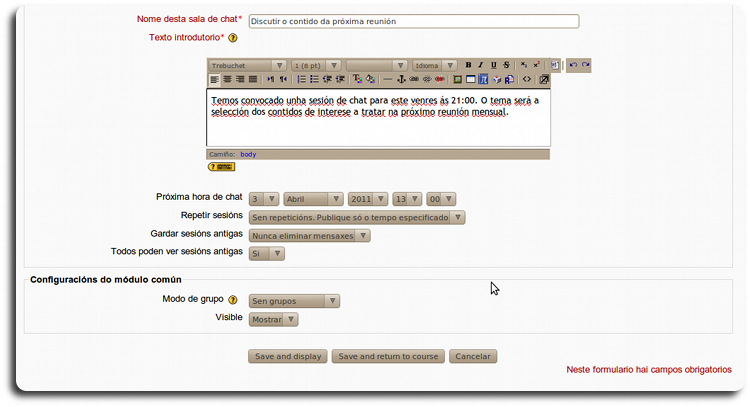
Task: Open the Visible dropdown showing Mostrar
Action: point(274,319)
